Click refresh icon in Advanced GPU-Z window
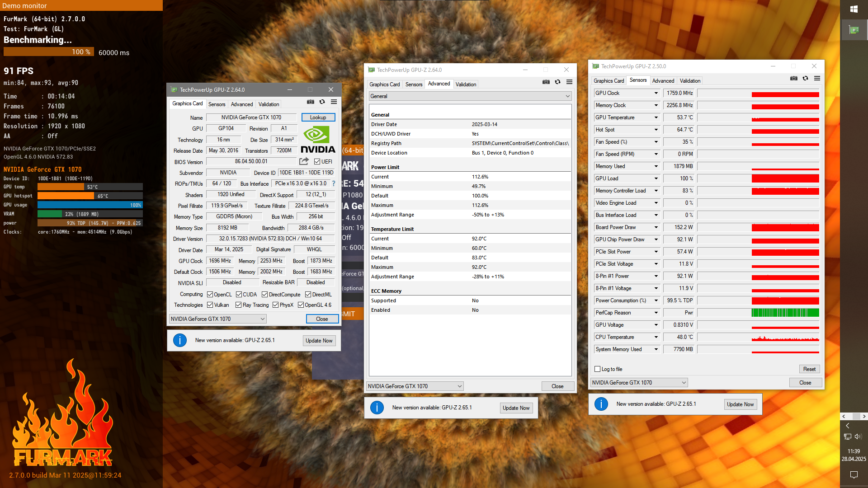The width and height of the screenshot is (868, 488). tap(557, 82)
